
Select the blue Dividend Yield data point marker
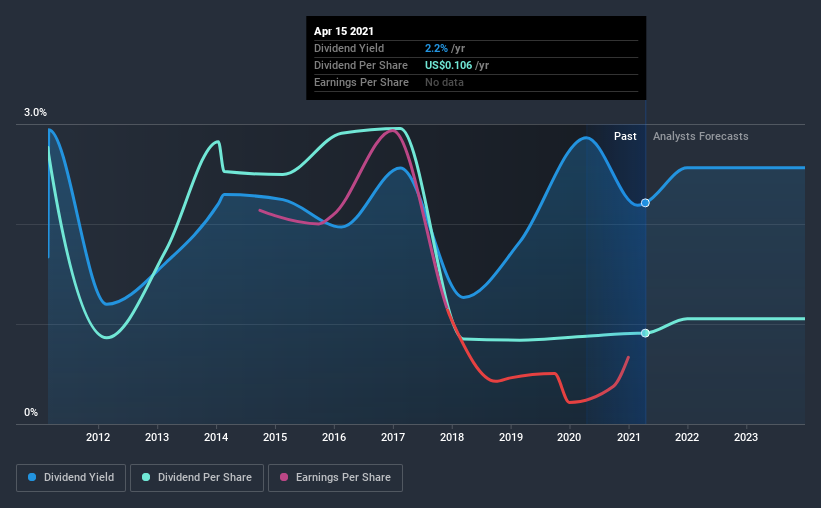tap(645, 203)
